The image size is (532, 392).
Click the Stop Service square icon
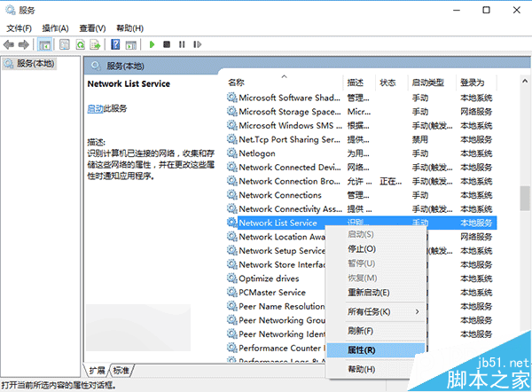tap(167, 44)
